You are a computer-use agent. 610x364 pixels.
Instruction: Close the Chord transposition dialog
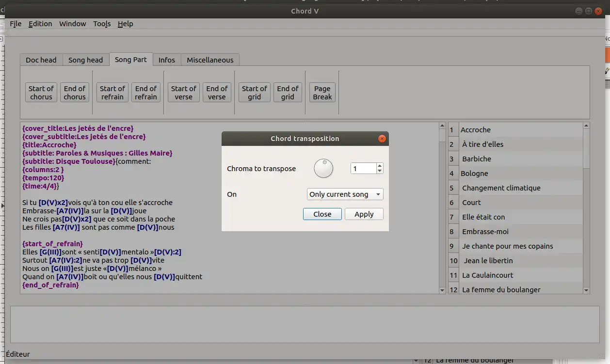pyautogui.click(x=322, y=214)
